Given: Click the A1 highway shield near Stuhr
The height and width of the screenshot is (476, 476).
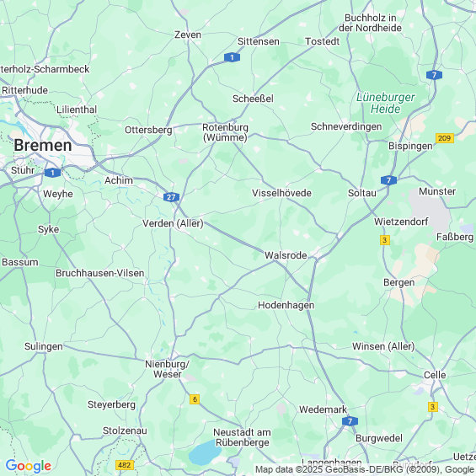Looking at the screenshot, I should (52, 173).
